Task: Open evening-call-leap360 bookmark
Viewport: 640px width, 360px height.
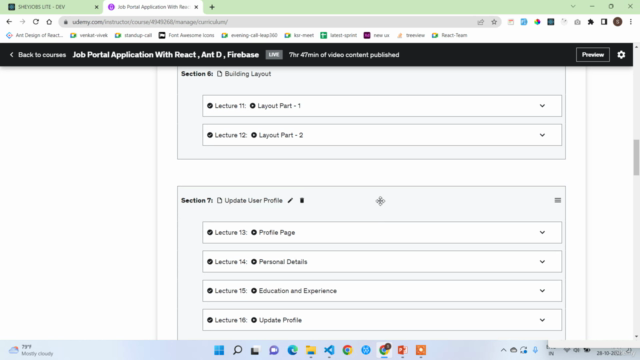Action: click(249, 35)
